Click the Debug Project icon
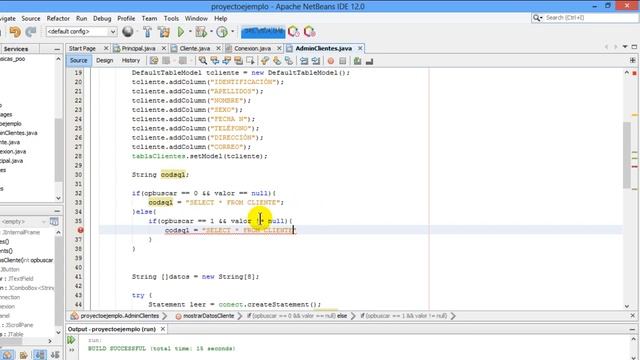The width and height of the screenshot is (640, 360). pos(201,32)
